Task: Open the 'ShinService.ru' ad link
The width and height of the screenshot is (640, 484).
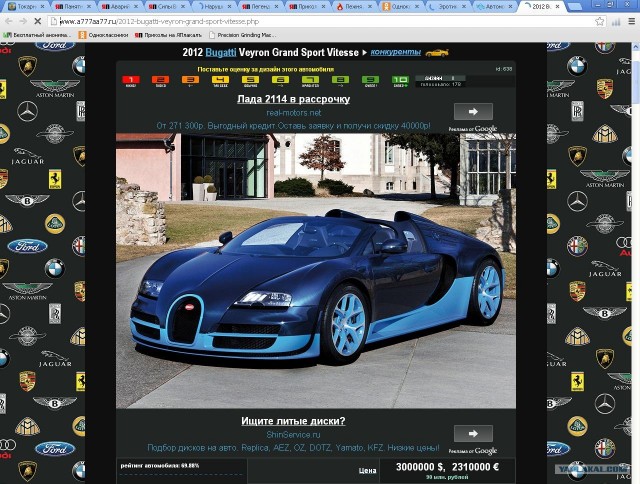Action: click(x=293, y=435)
